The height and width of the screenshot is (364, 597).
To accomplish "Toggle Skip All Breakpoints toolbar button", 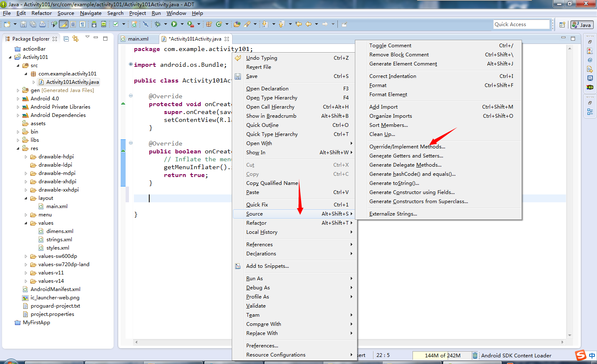I will (146, 24).
